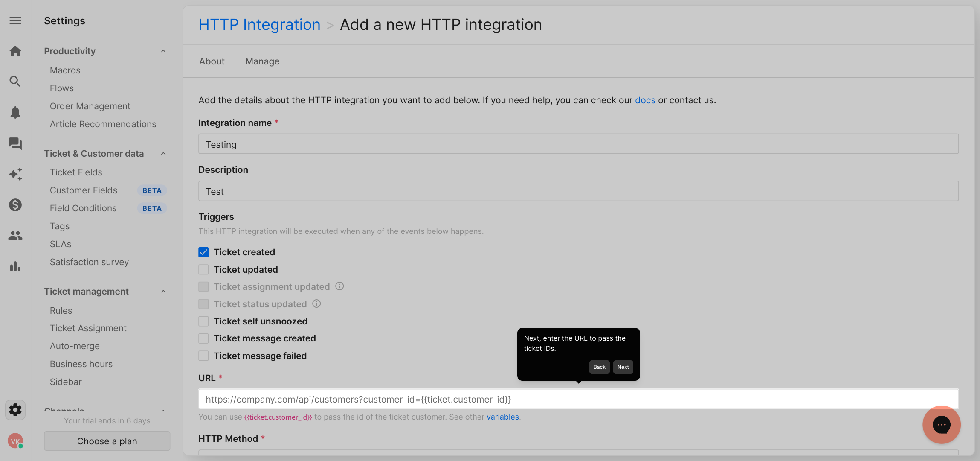The height and width of the screenshot is (461, 980).
Task: Click the Choose a plan button
Action: pos(107,441)
